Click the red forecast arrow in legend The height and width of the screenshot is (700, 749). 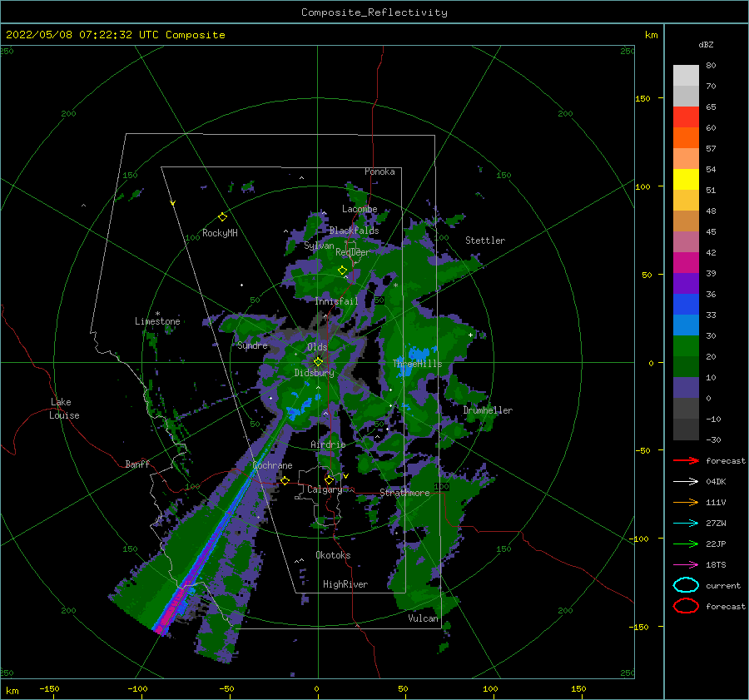[x=686, y=460]
